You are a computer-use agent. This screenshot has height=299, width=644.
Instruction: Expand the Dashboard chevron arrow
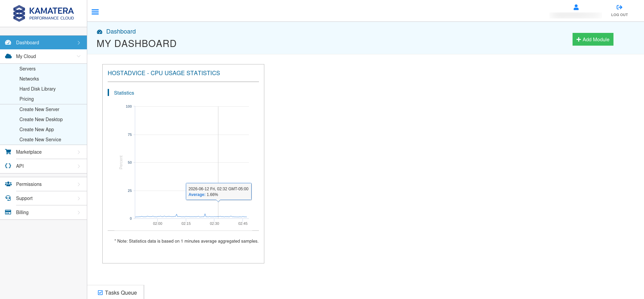coord(79,43)
